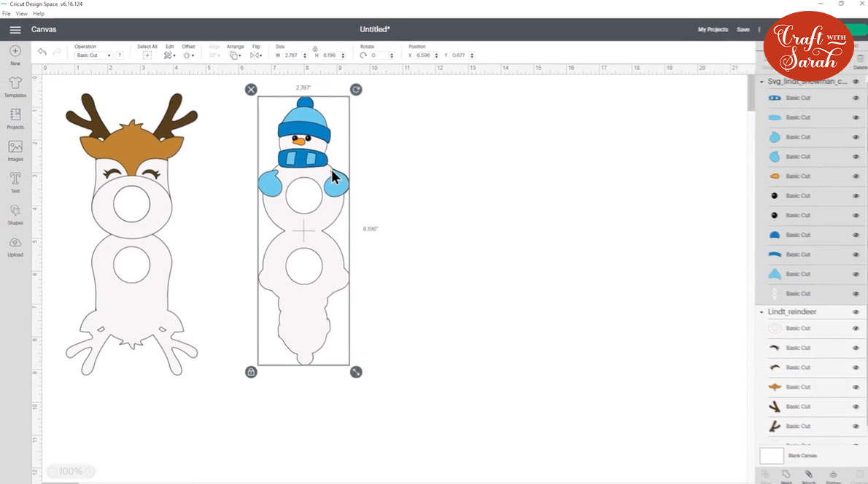Hide the white reindeer body layer
Viewport: 868px width, 484px height.
click(x=856, y=329)
